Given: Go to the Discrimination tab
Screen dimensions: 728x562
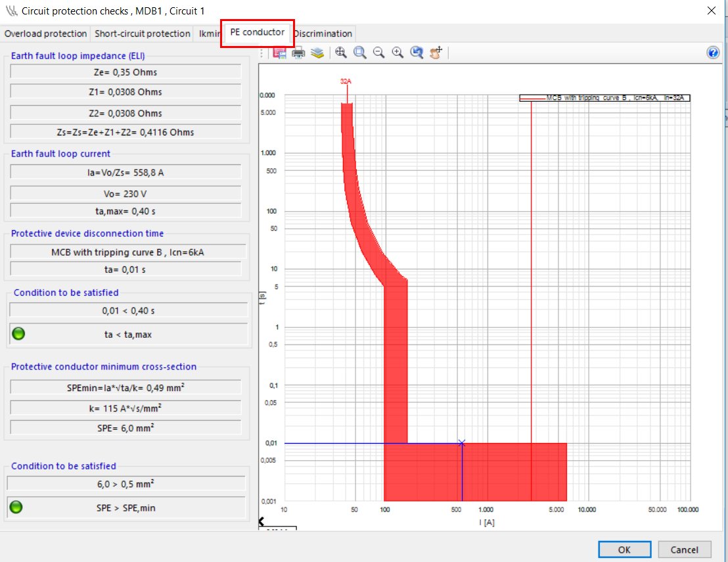Looking at the screenshot, I should [x=323, y=34].
